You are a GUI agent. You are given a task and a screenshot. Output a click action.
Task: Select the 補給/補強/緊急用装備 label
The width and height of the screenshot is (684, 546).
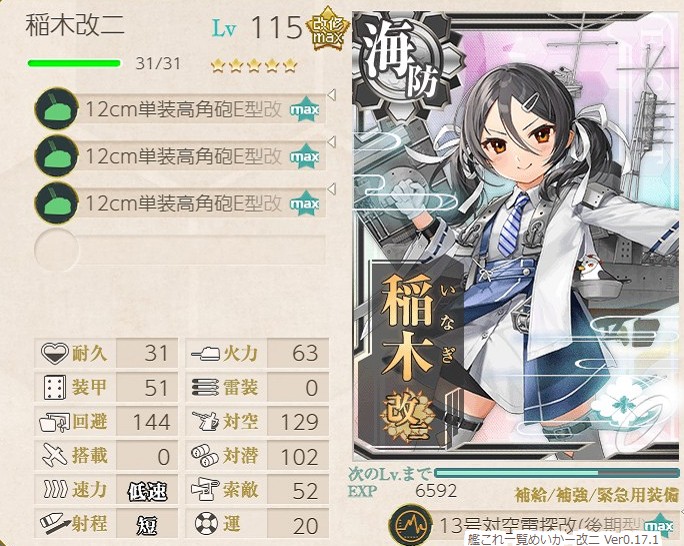click(x=597, y=495)
